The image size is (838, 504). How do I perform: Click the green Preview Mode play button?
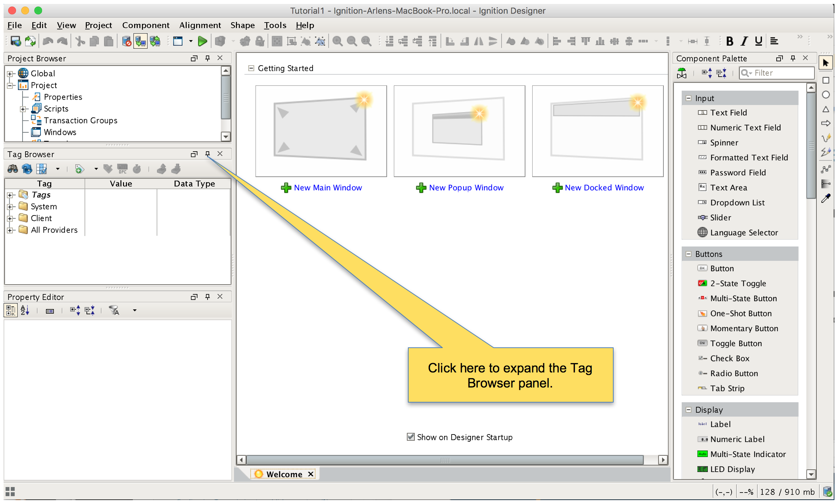[203, 41]
